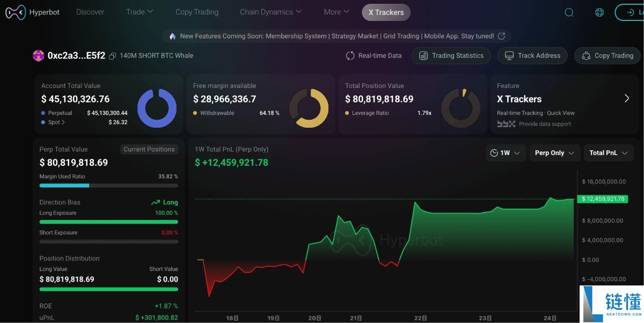Open the 1W timeframe dropdown
This screenshot has width=644, height=323.
[506, 153]
